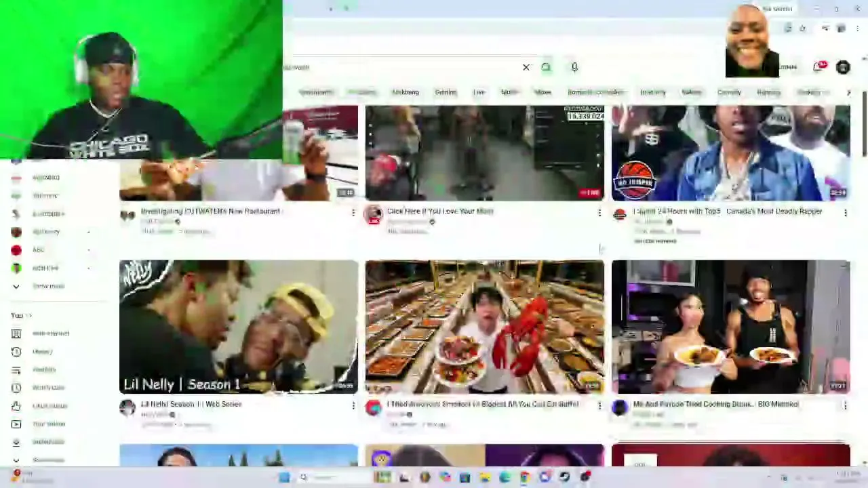Open 'Click Here If You Love Your Mom' title

tap(440, 211)
